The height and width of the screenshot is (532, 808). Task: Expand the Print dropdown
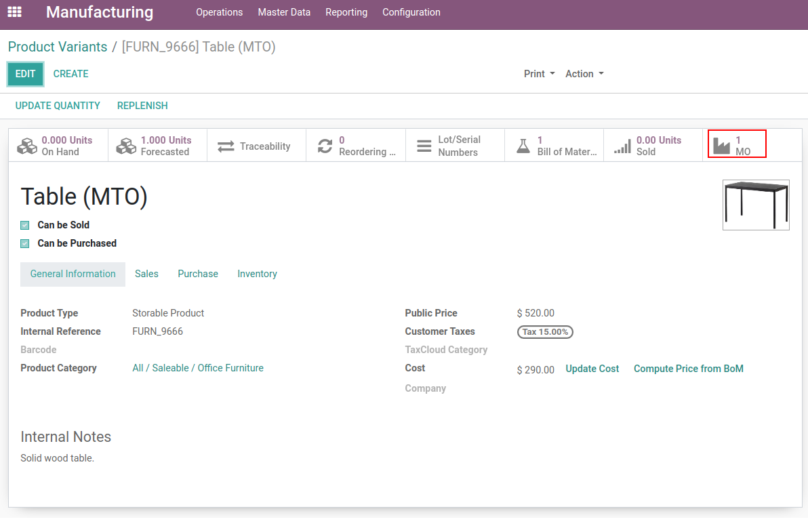pos(539,74)
